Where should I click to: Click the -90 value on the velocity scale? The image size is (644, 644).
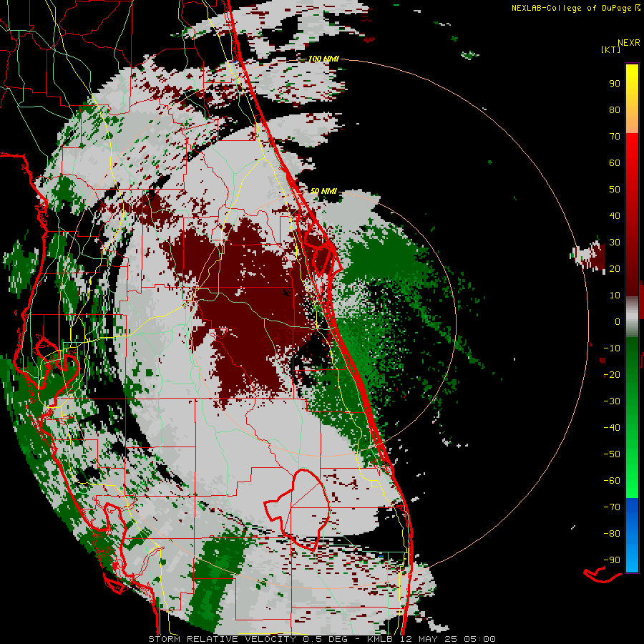coord(612,560)
